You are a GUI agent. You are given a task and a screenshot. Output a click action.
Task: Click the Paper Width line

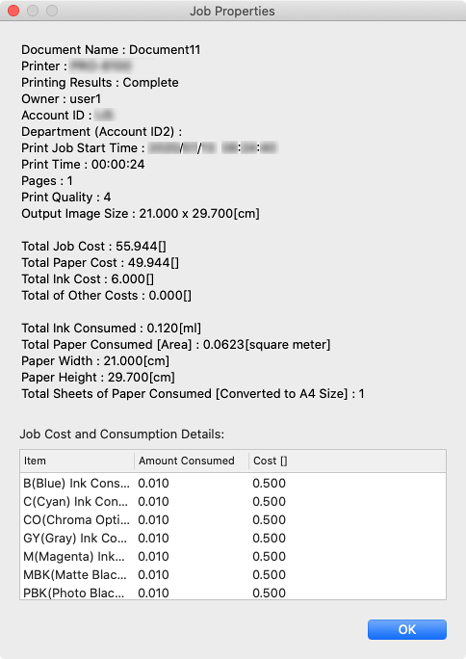[95, 361]
